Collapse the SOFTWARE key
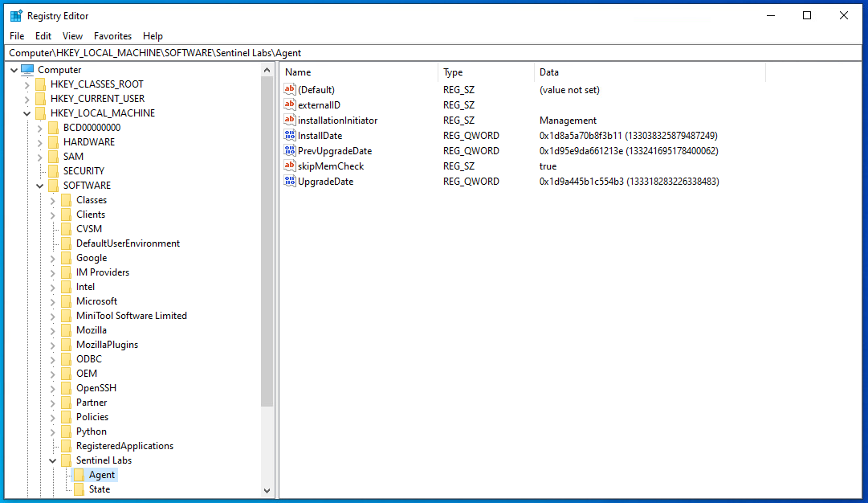Viewport: 868px width, 503px height. pyautogui.click(x=40, y=186)
